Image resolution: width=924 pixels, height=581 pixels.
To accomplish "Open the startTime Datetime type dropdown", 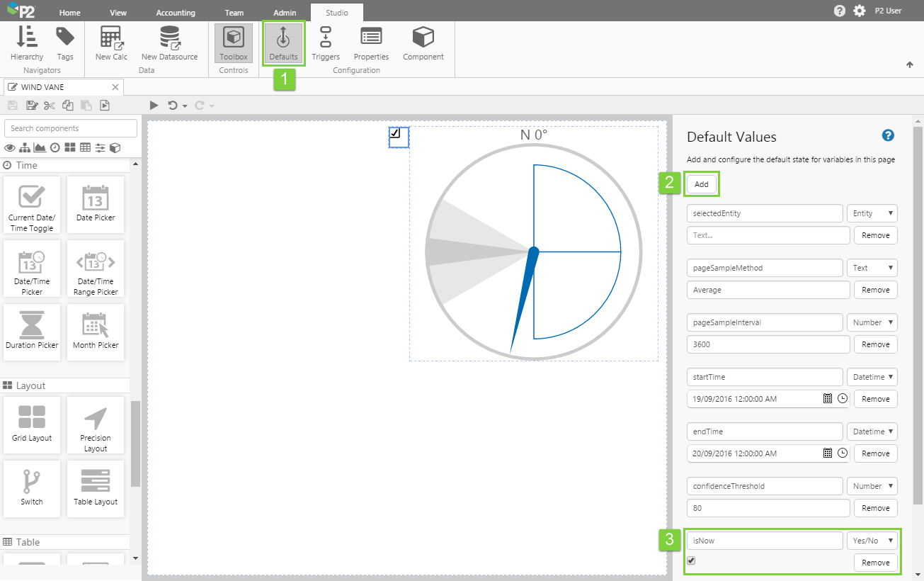I will pos(872,377).
